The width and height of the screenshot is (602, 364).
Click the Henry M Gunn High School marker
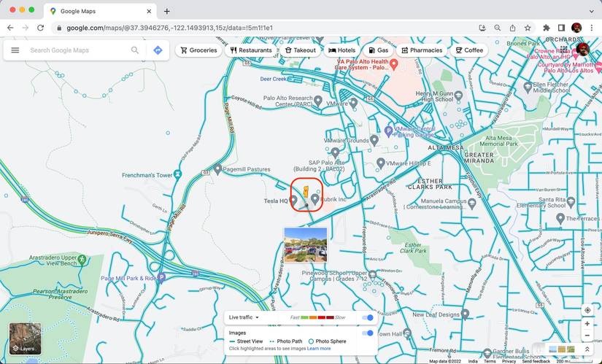coord(458,96)
